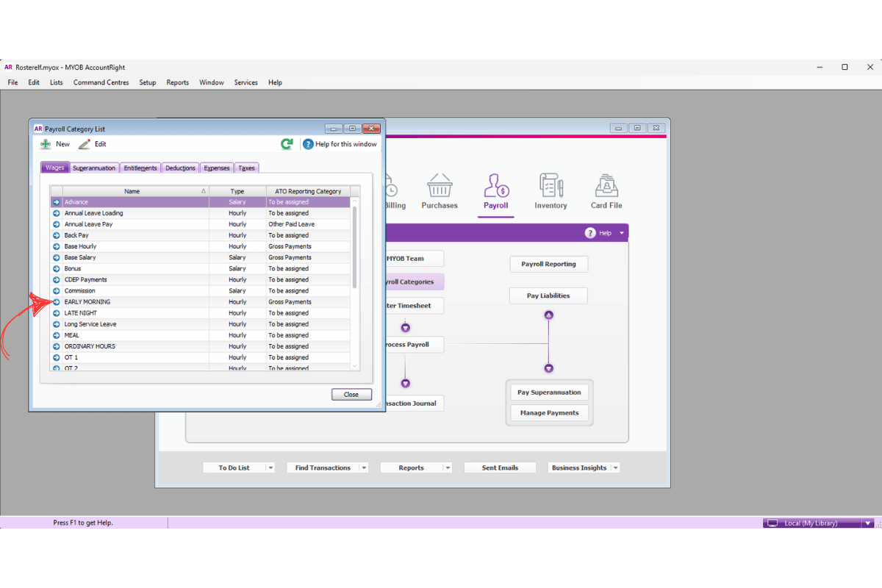Image resolution: width=882 pixels, height=588 pixels.
Task: Expand the Reports button dropdown arrow
Action: pyautogui.click(x=448, y=467)
